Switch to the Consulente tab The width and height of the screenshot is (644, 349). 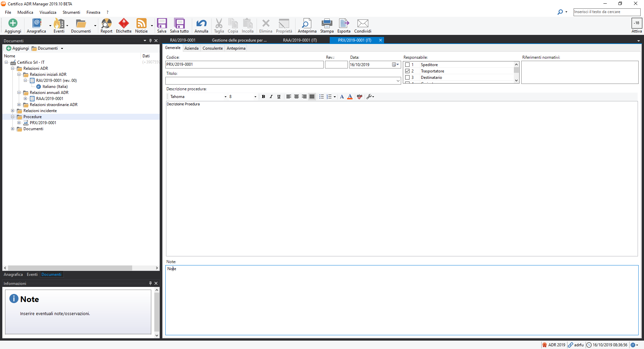[212, 48]
